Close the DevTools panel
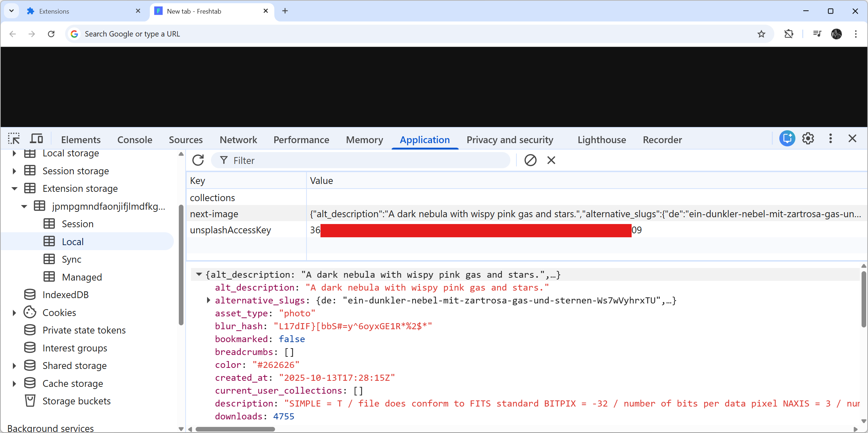The height and width of the screenshot is (433, 868). click(853, 138)
